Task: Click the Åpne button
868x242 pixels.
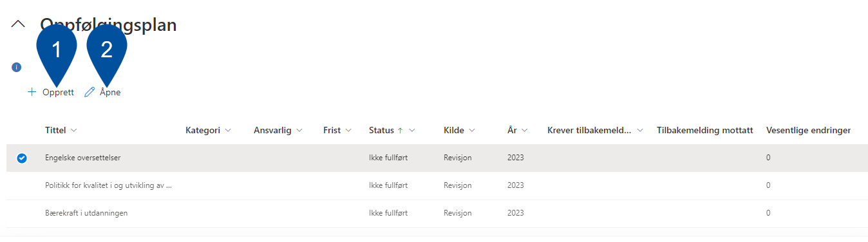Action: pyautogui.click(x=103, y=92)
